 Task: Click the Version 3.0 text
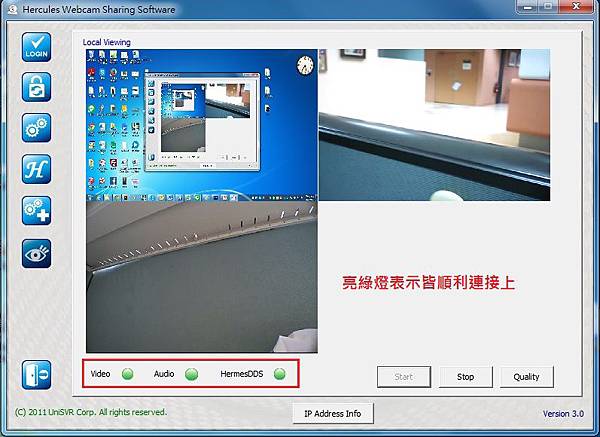click(x=563, y=414)
